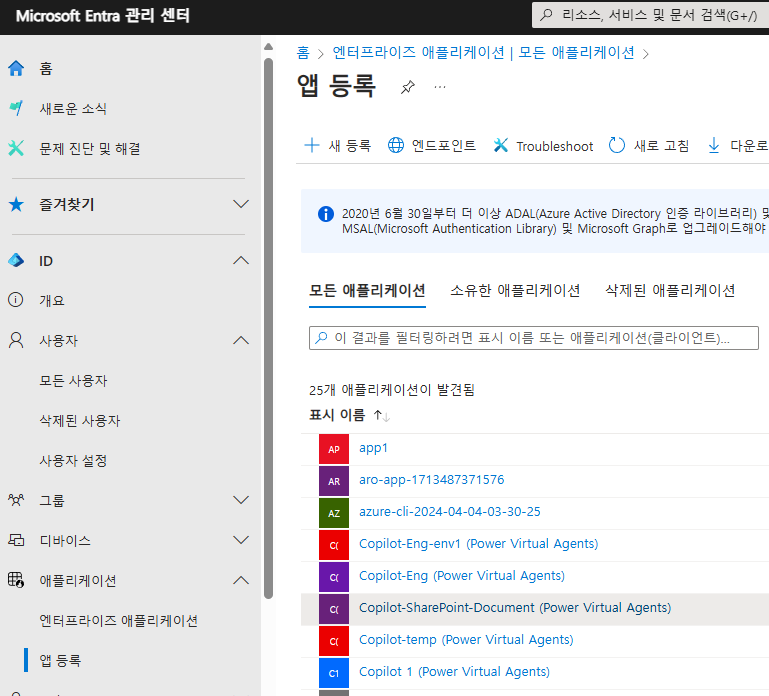
Task: Select 모든 사용자 in sidebar
Action: 73,381
